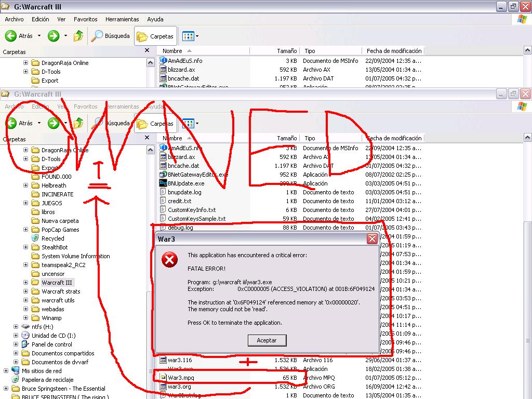The image size is (532, 399).
Task: Open forward-history dropdown arrow in top window
Action: [65, 36]
